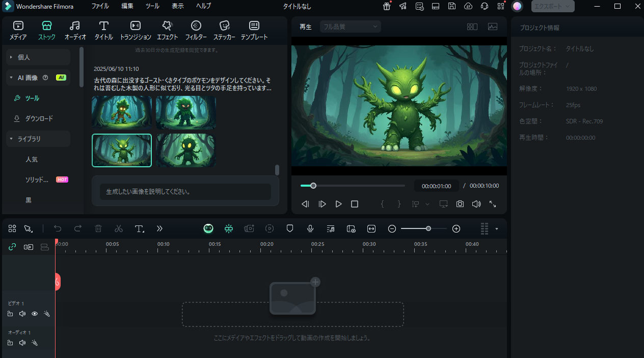This screenshot has height=358, width=644.
Task: Select the brown forest creature thumbnail
Action: tap(122, 112)
